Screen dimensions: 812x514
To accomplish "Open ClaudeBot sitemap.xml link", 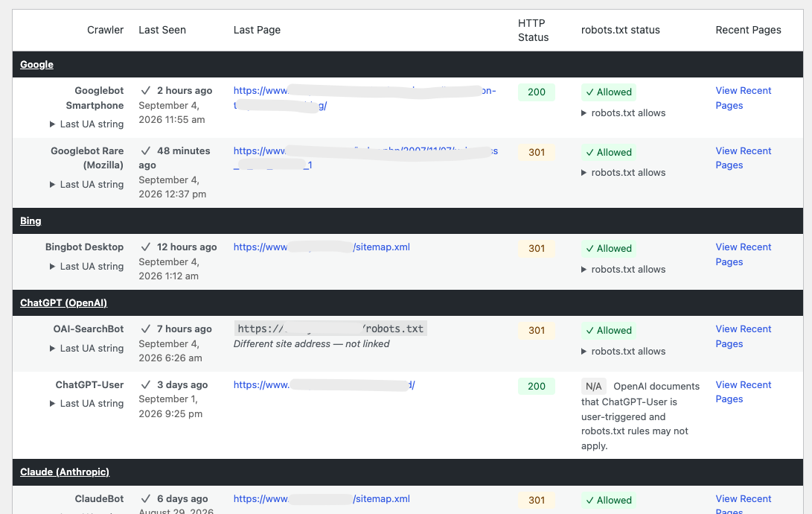I will [322, 499].
